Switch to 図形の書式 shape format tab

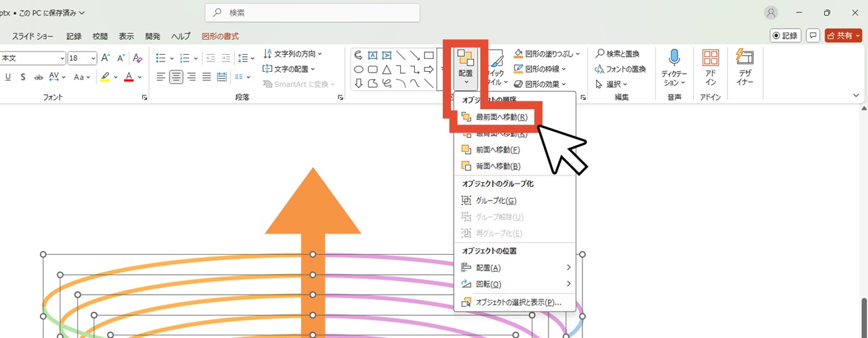(220, 37)
